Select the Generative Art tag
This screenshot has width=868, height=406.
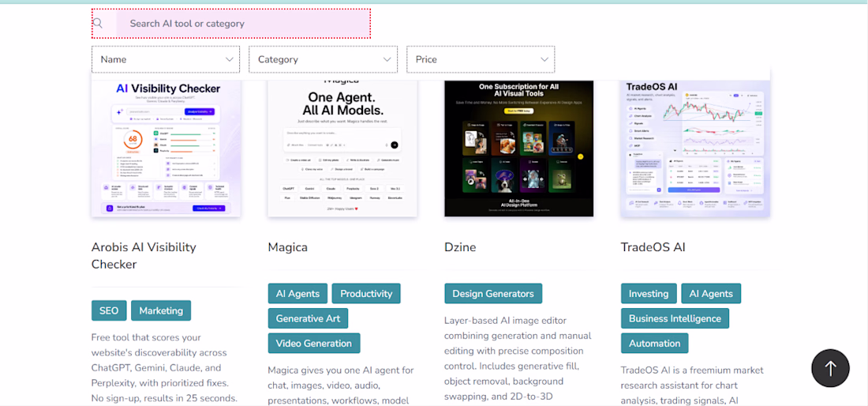coord(309,318)
